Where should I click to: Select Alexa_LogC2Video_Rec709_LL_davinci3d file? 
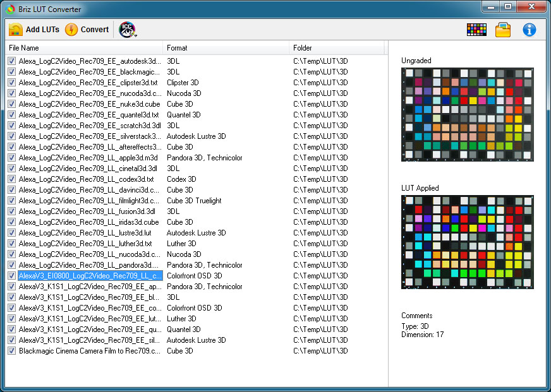(89, 190)
